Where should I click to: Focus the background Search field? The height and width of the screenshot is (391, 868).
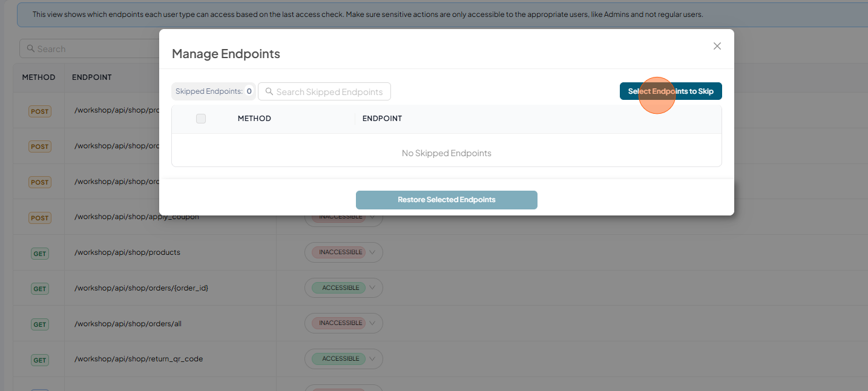[x=90, y=49]
